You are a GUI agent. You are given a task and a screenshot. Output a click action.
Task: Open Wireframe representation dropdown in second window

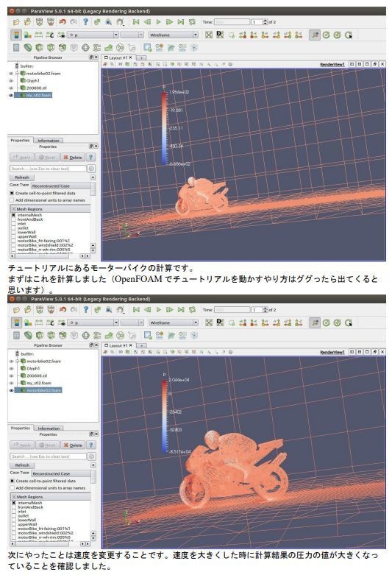tap(174, 322)
